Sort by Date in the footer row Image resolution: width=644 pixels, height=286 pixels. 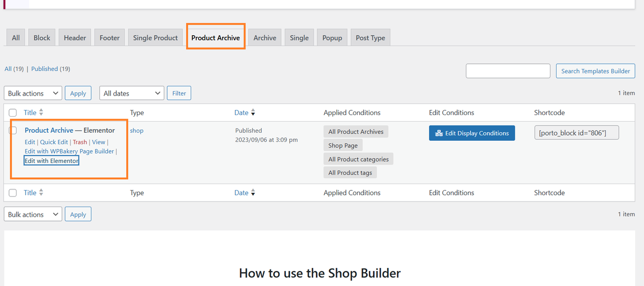242,193
